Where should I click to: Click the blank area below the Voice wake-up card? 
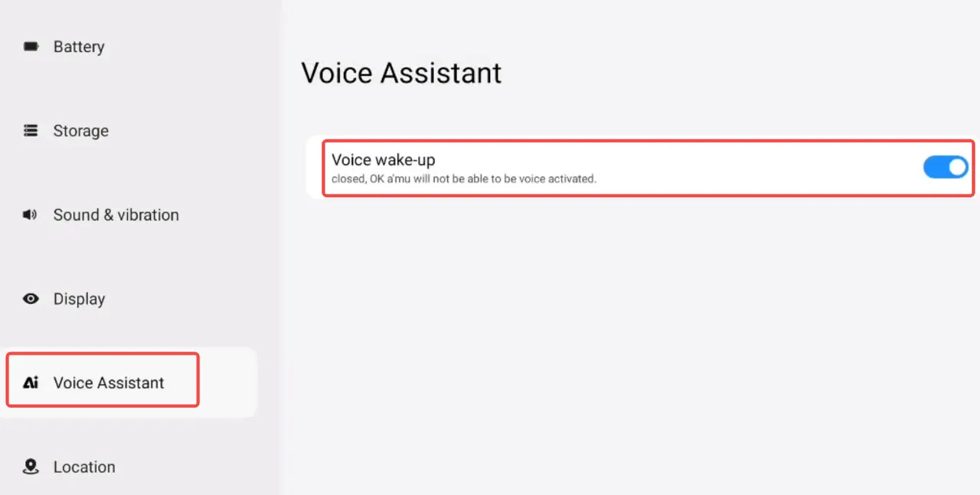coord(628,345)
